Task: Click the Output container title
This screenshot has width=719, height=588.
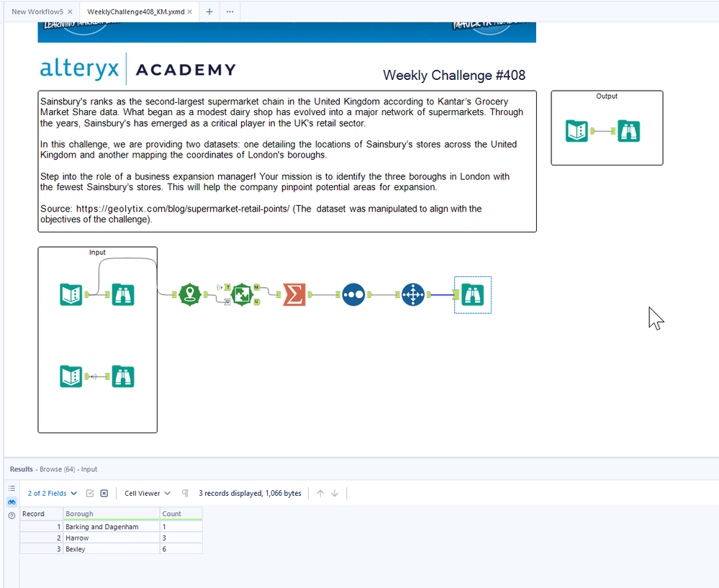Action: [x=607, y=96]
